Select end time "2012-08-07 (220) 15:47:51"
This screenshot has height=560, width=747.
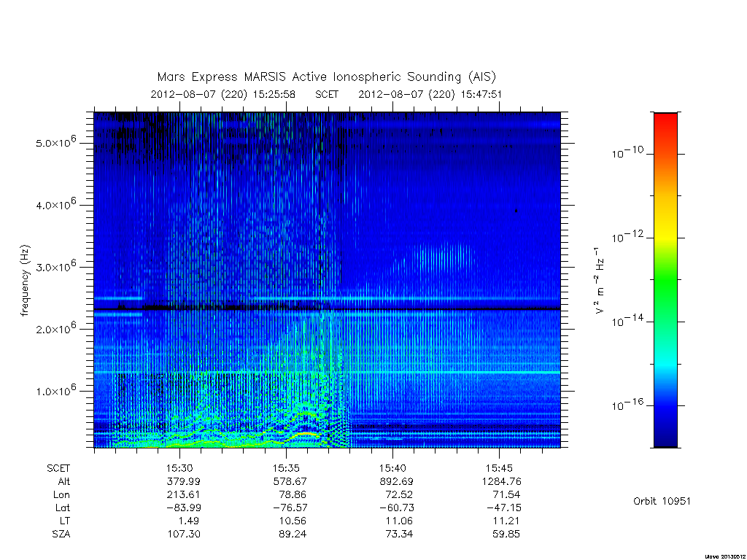pos(430,94)
